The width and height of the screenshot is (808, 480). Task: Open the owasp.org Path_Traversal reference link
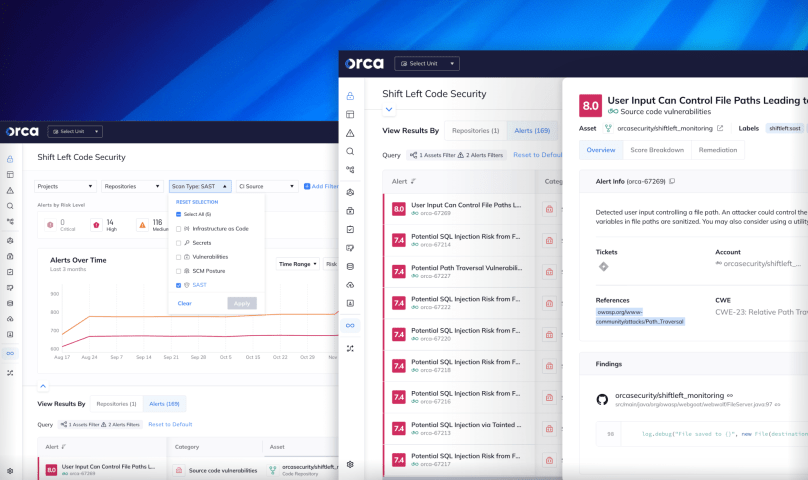(640, 317)
